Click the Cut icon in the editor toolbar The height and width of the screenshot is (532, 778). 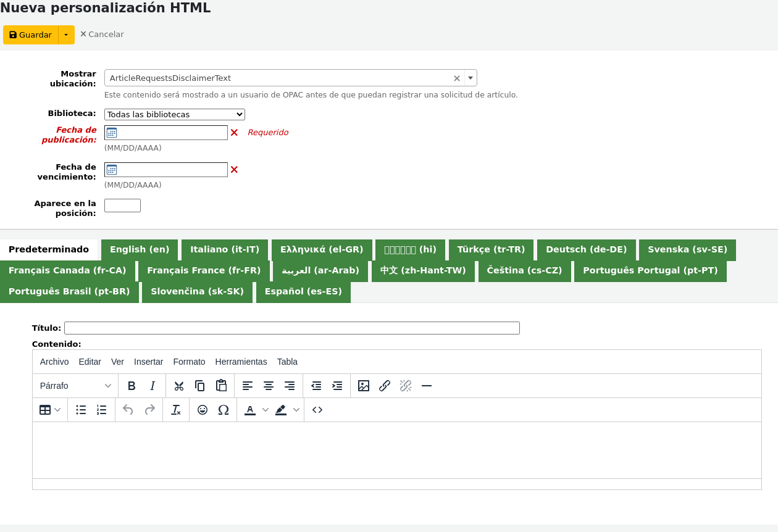pos(178,386)
